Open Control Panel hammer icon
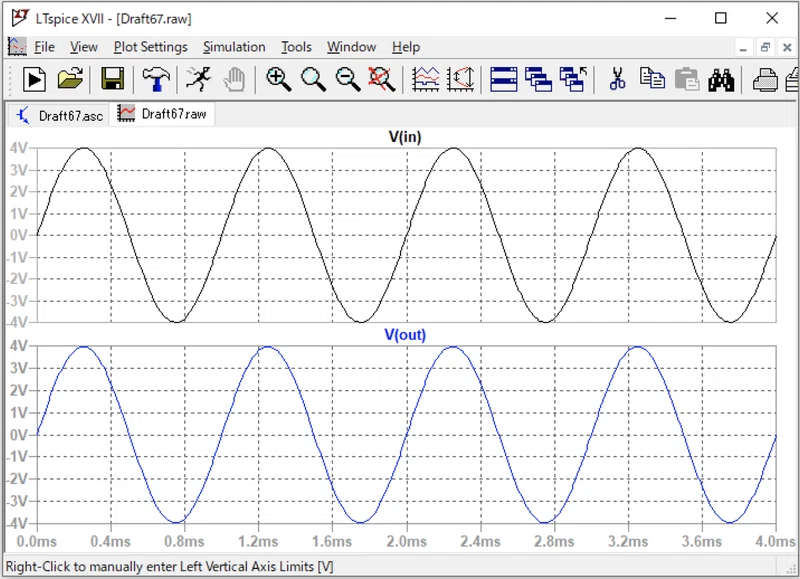Image resolution: width=800 pixels, height=579 pixels. click(x=156, y=80)
